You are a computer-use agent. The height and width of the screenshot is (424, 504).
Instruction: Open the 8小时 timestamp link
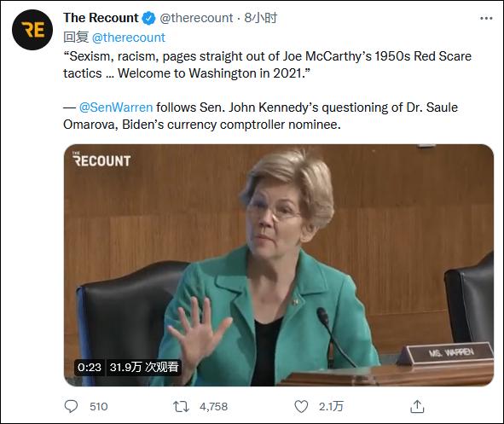coord(260,18)
